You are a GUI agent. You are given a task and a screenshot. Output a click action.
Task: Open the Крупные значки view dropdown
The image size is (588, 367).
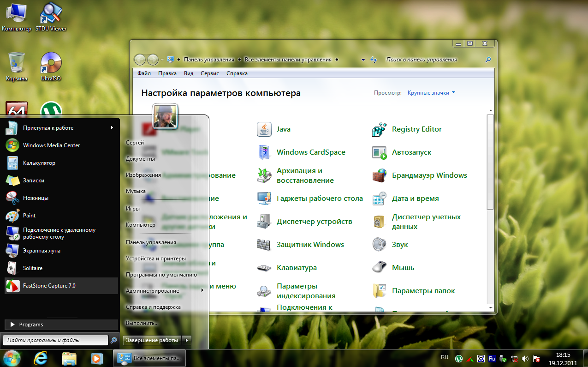[431, 93]
